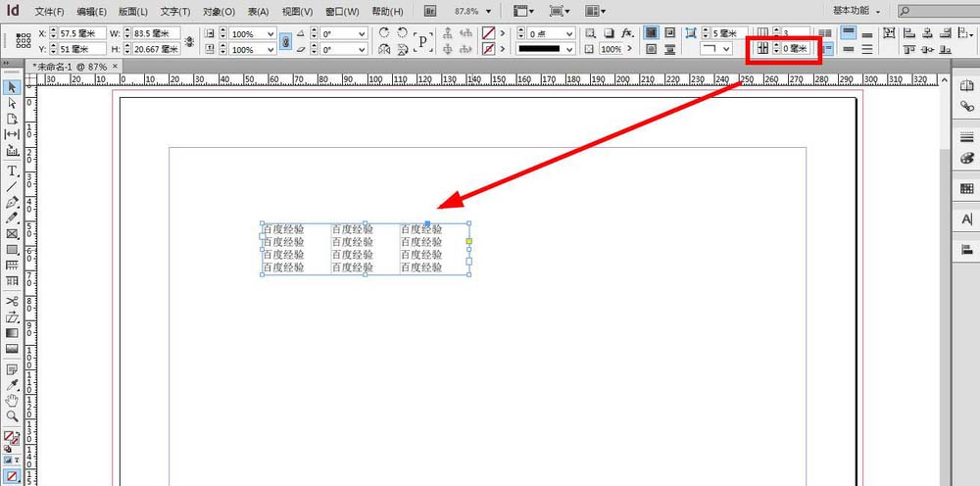
Task: Open the 对象(O) menu
Action: pyautogui.click(x=220, y=11)
